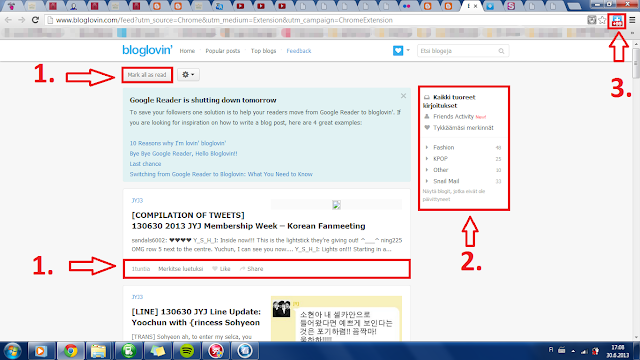Open thumbnail of Korean chat message post

click(x=336, y=319)
